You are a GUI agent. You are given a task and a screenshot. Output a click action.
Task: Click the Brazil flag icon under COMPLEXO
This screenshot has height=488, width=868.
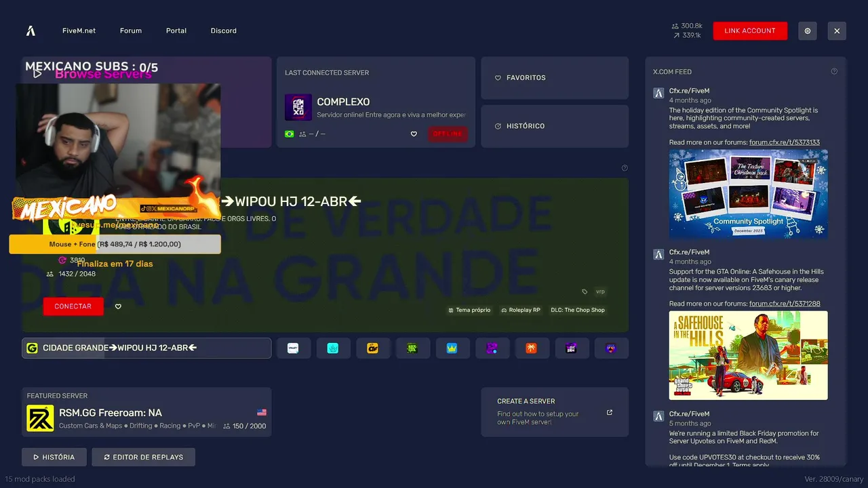point(290,134)
